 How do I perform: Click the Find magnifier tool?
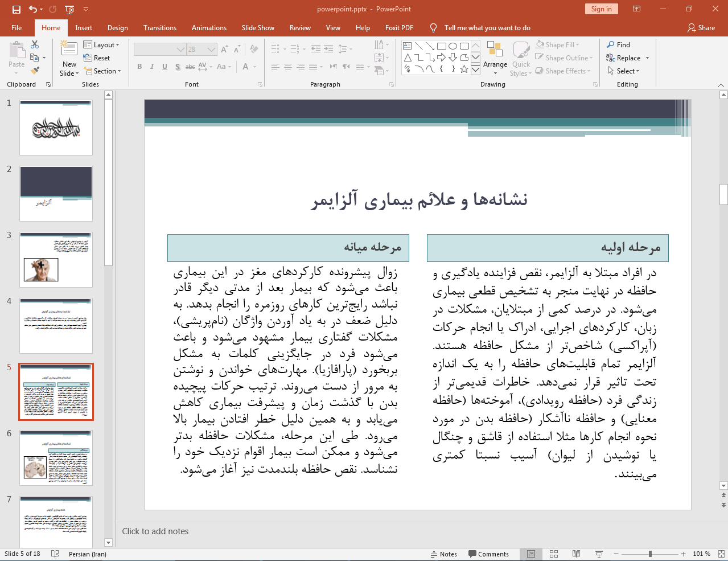(618, 45)
